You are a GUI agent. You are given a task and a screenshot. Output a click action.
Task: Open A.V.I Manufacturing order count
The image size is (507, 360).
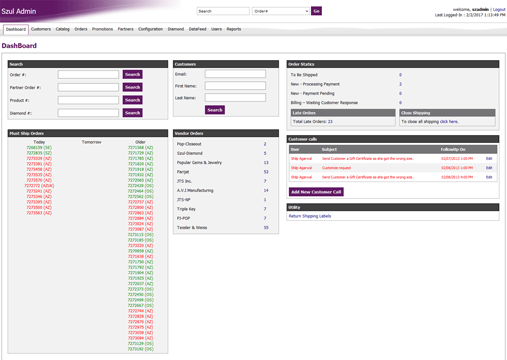[x=266, y=191]
